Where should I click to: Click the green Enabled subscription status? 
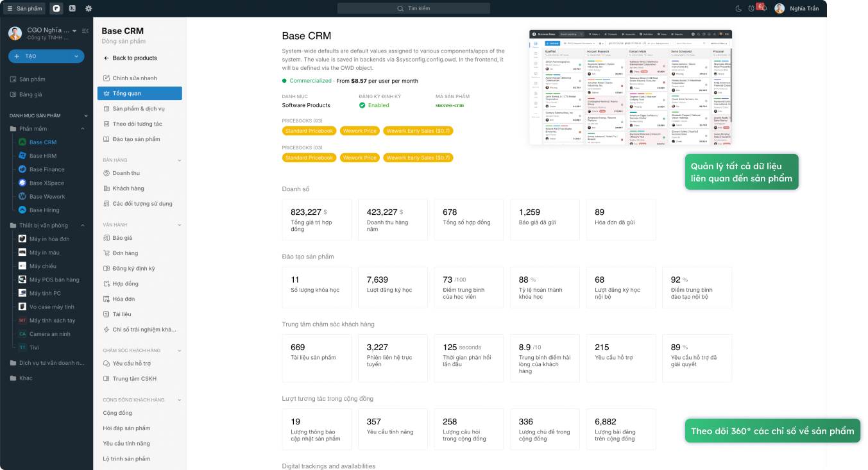coord(374,105)
